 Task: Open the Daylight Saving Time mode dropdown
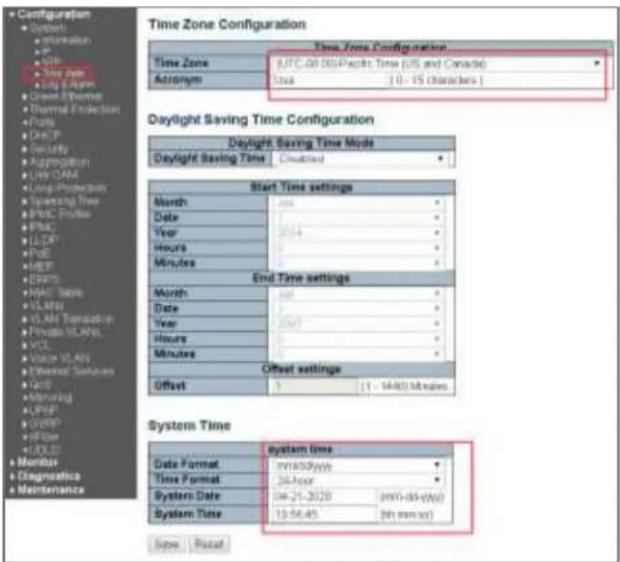(x=361, y=159)
